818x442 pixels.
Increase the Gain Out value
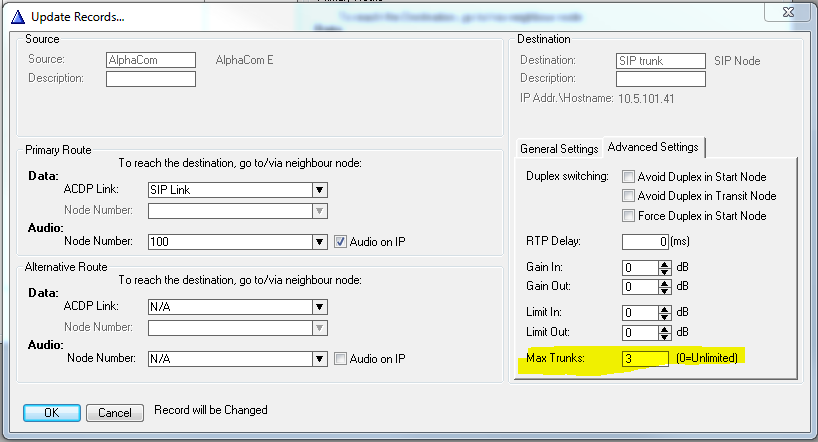(664, 283)
